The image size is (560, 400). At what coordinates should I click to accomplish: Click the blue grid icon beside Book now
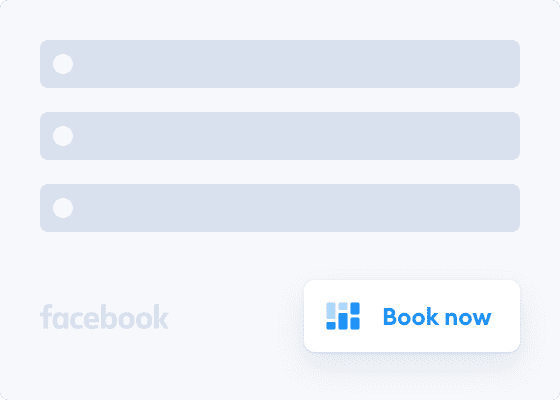tap(343, 316)
